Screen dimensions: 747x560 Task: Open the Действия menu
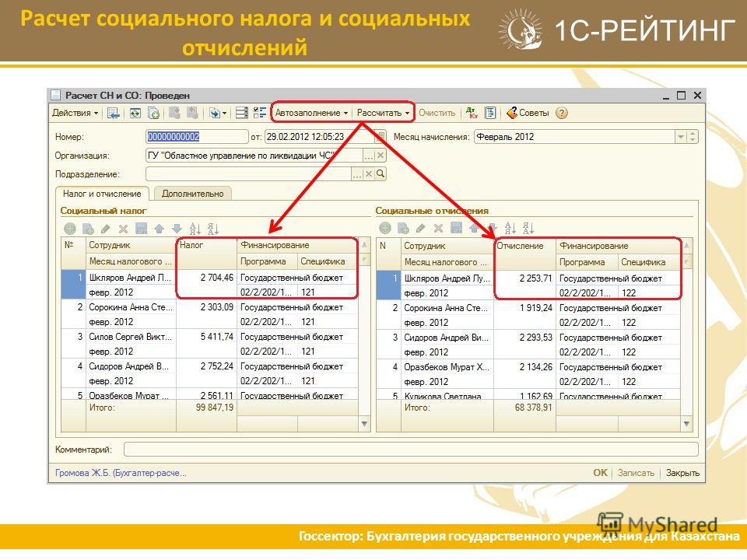(x=75, y=113)
